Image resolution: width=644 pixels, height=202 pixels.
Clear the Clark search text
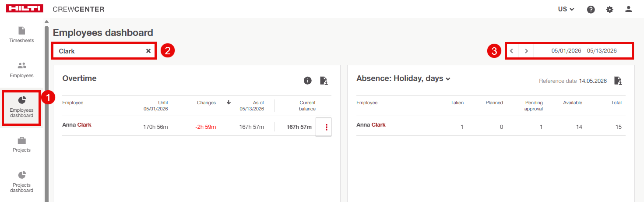pos(148,51)
